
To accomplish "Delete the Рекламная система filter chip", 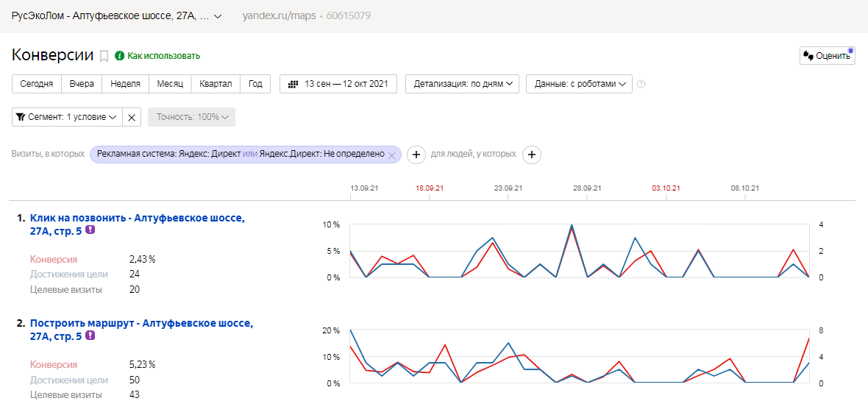I will click(392, 155).
